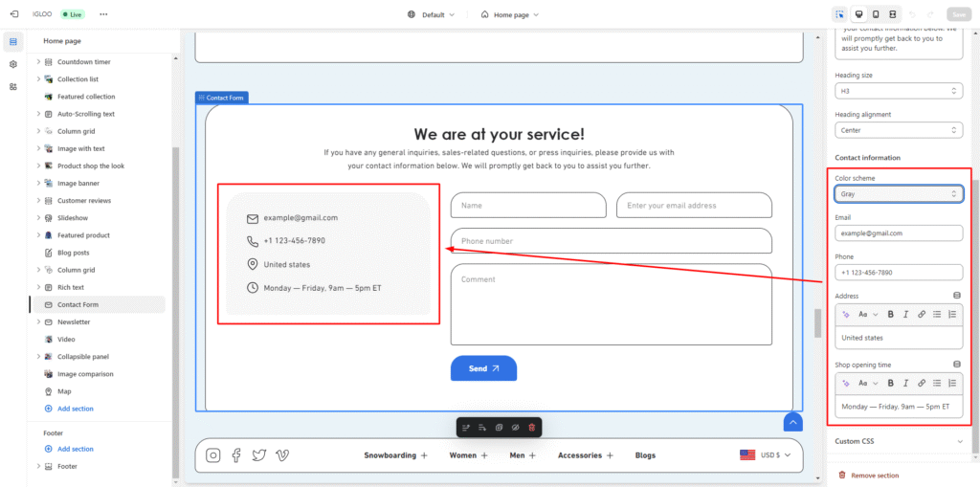Click the Phone input field in settings
The height and width of the screenshot is (487, 980).
(898, 273)
